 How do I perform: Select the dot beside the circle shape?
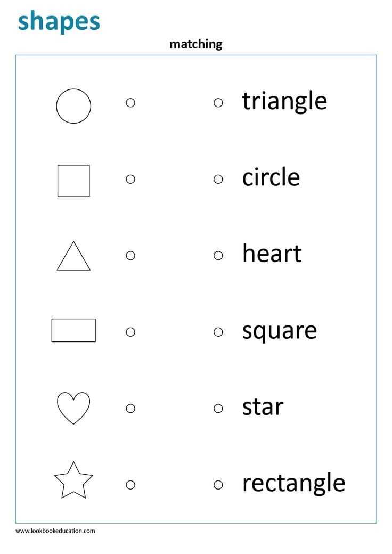[x=130, y=102]
